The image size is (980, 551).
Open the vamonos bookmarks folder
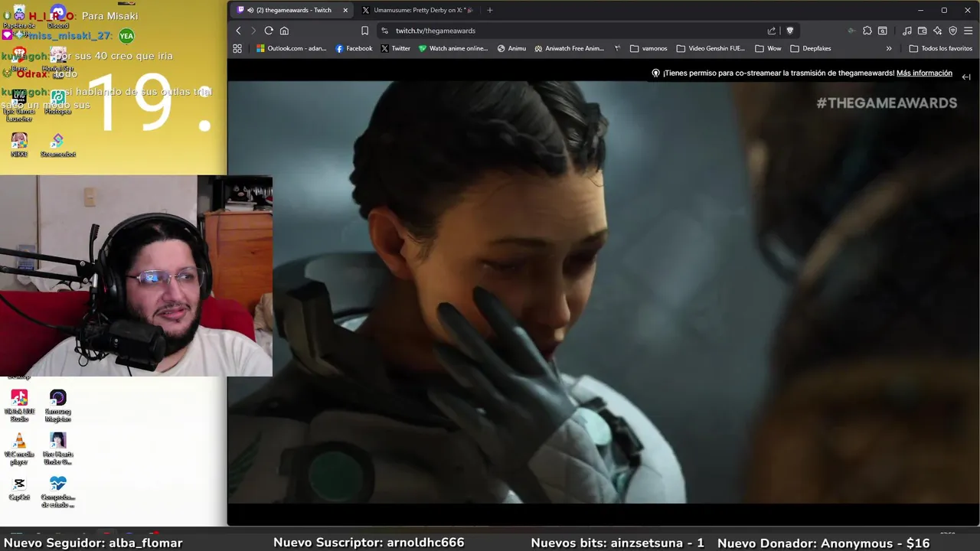pos(648,48)
